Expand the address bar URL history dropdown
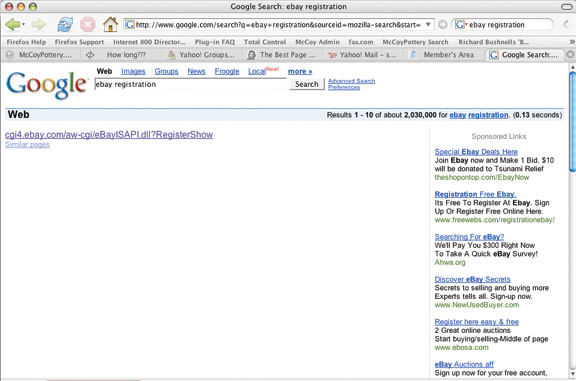This screenshot has height=381, width=576. click(428, 25)
